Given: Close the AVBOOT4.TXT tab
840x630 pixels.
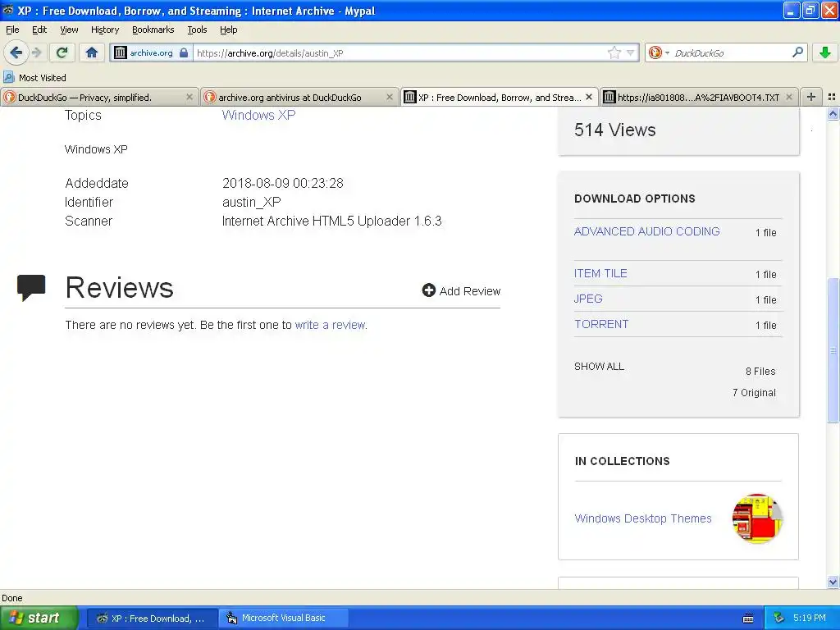Looking at the screenshot, I should [x=788, y=97].
